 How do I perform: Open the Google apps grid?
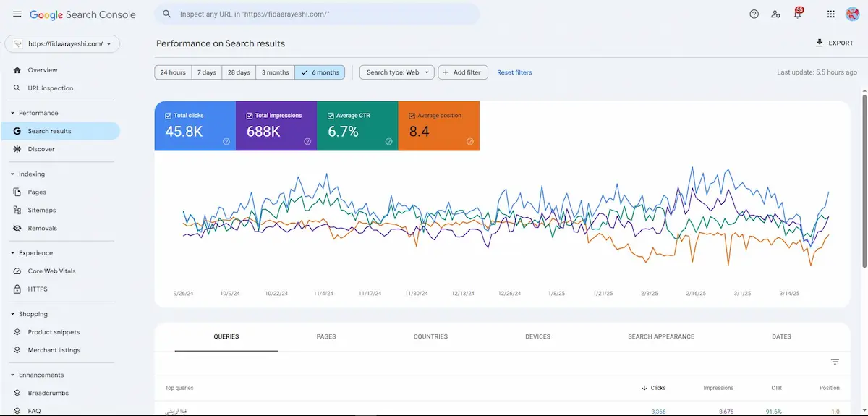pyautogui.click(x=830, y=14)
